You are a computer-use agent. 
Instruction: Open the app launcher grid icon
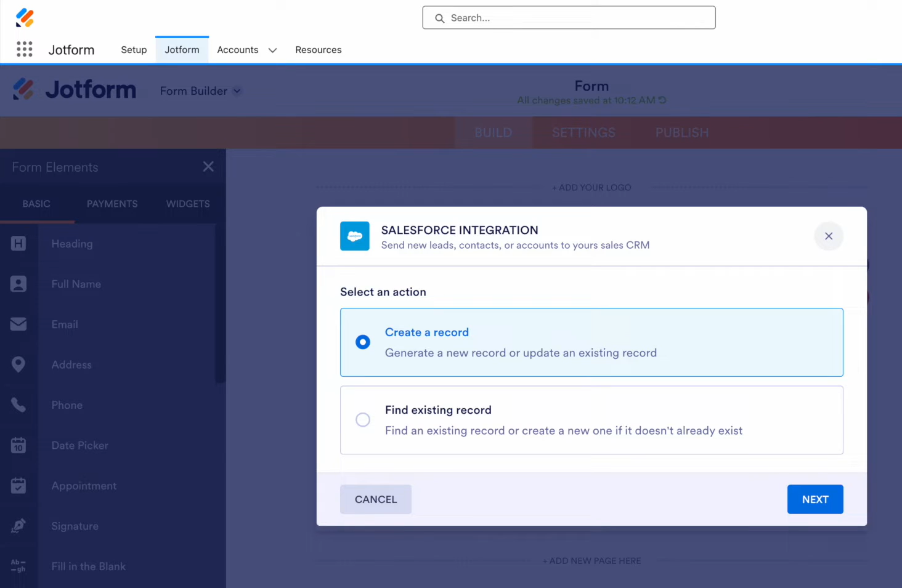pyautogui.click(x=25, y=49)
